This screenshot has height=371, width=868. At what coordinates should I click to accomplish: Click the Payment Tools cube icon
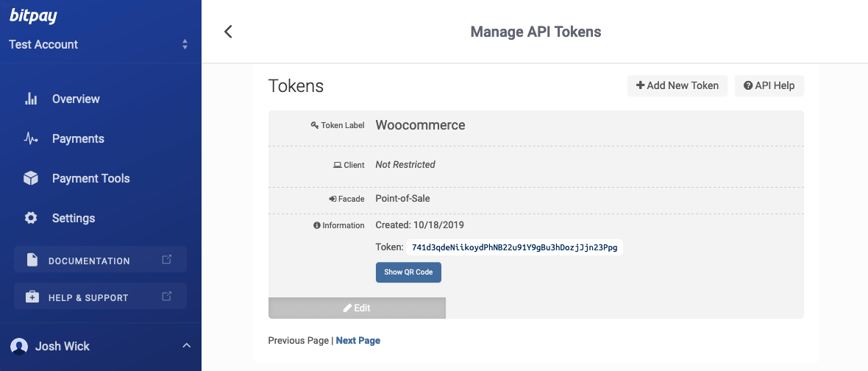(31, 178)
